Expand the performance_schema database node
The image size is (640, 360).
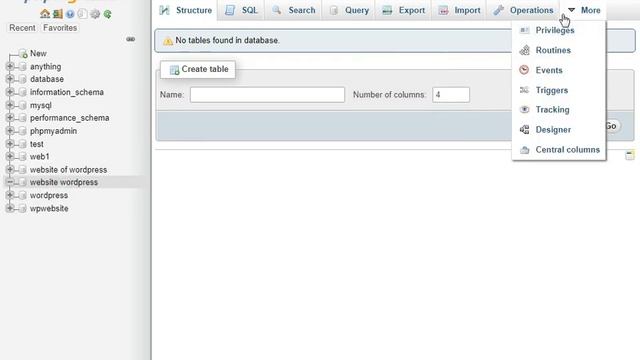[10, 118]
